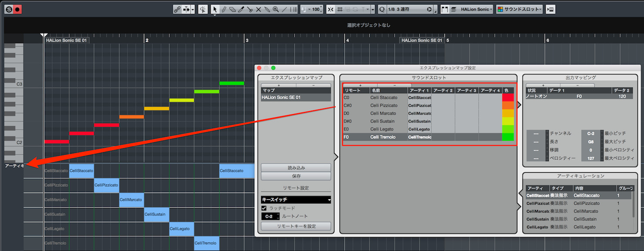Select the Line tool
The image size is (644, 251).
click(x=285, y=9)
